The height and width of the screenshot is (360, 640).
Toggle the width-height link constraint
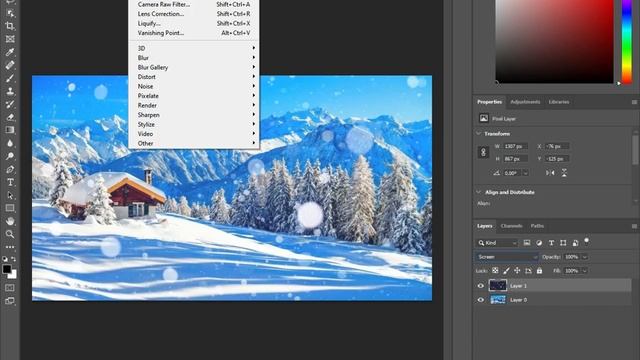point(483,152)
